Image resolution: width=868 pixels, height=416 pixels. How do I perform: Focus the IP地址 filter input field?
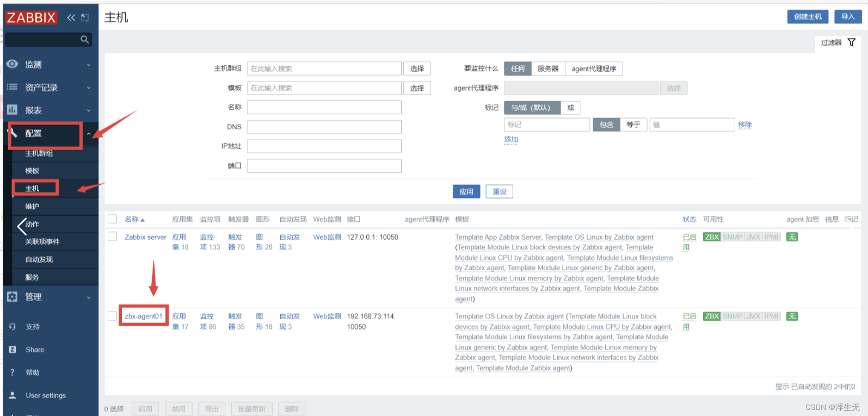(324, 146)
